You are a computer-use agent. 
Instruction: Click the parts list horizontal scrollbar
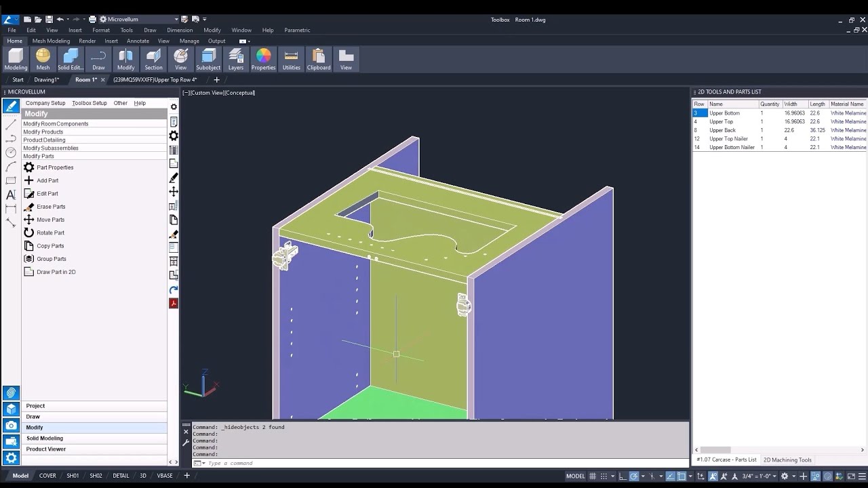tap(715, 450)
